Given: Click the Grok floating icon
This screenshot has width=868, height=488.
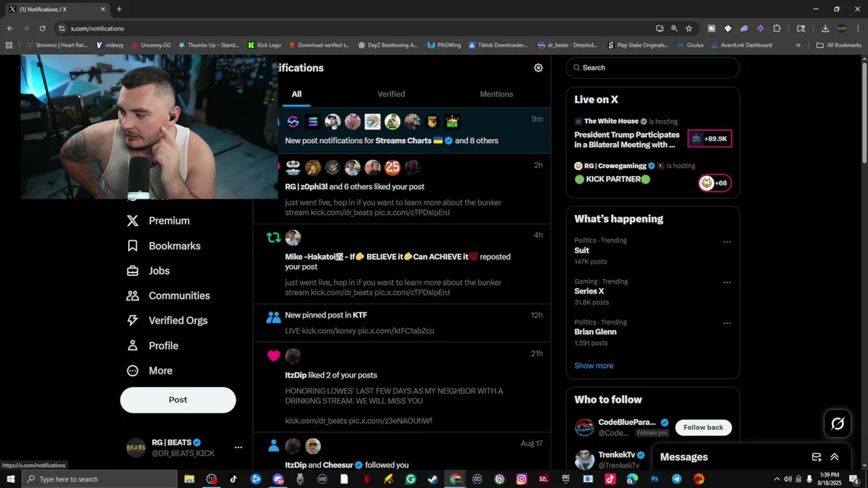Looking at the screenshot, I should coord(838,424).
